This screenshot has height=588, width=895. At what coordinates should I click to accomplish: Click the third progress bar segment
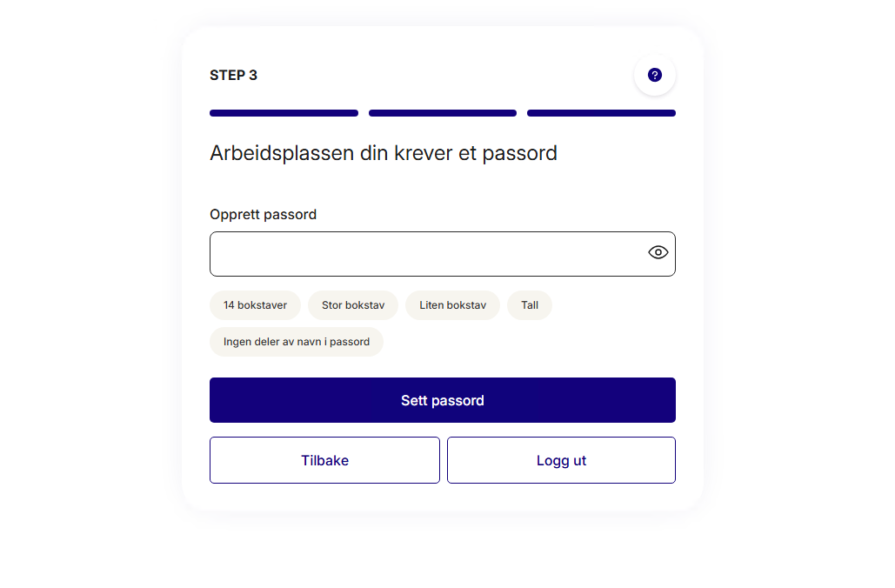601,113
